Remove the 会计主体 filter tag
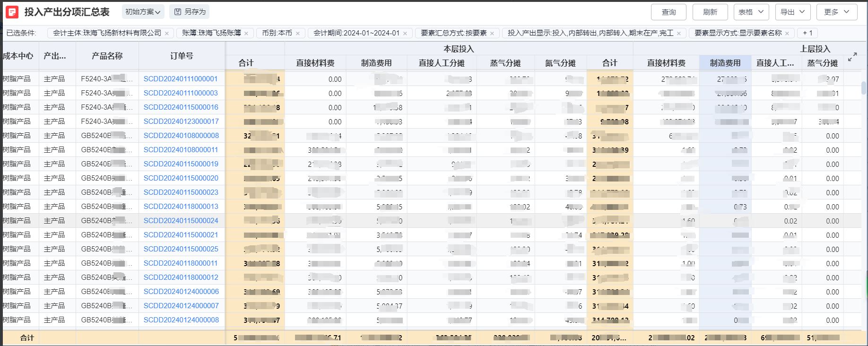868x346 pixels. pyautogui.click(x=166, y=34)
